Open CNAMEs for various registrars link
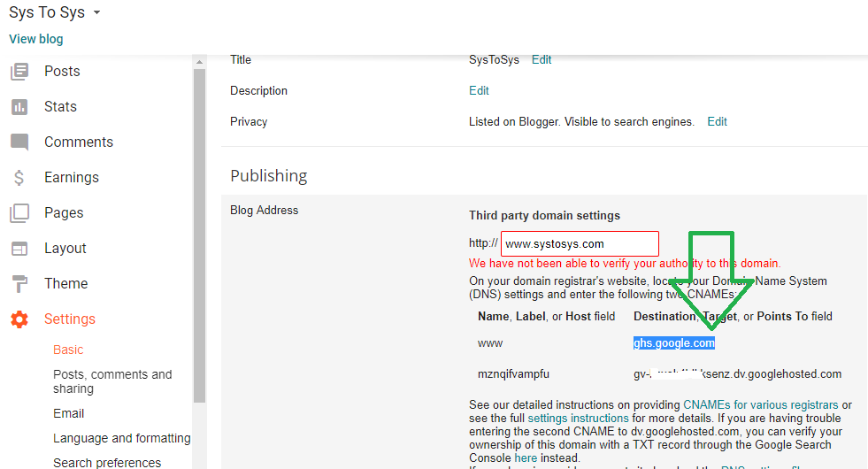Screen dimensions: 868x469 coord(761,404)
